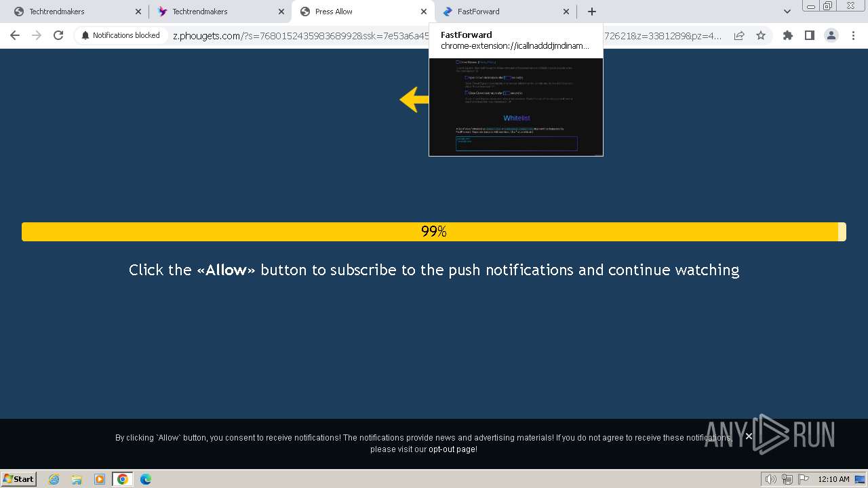The height and width of the screenshot is (488, 868).
Task: Toggle the browser side panel
Action: (x=809, y=35)
